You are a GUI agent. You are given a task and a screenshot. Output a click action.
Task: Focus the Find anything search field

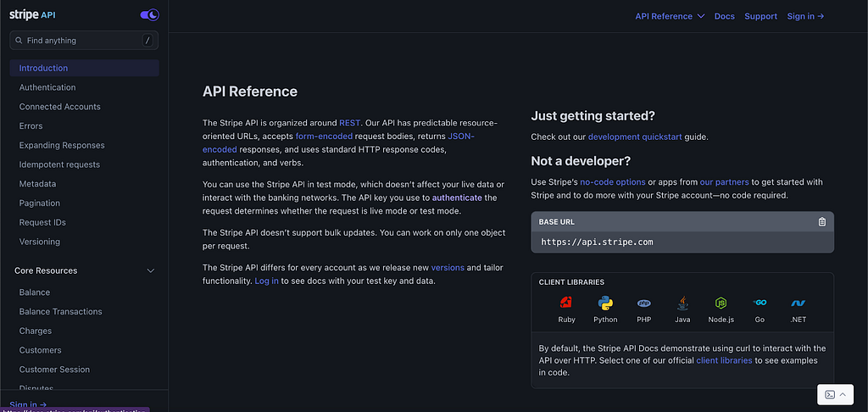pyautogui.click(x=84, y=41)
